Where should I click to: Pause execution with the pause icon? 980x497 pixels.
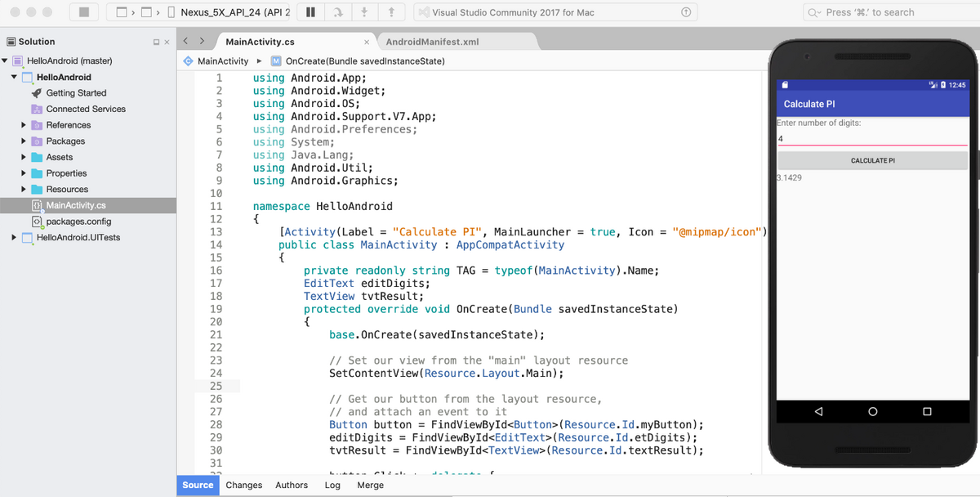[x=311, y=12]
